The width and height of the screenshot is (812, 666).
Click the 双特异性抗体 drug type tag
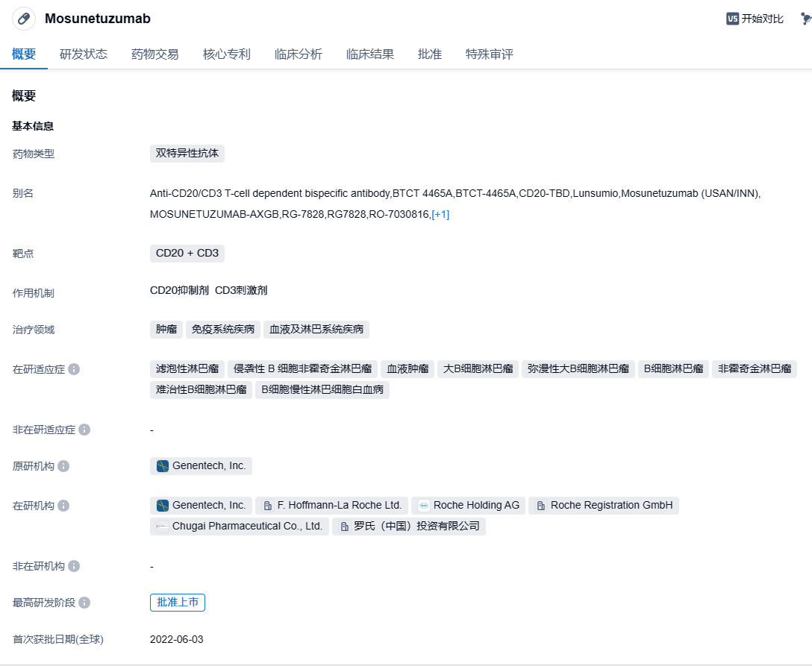187,154
